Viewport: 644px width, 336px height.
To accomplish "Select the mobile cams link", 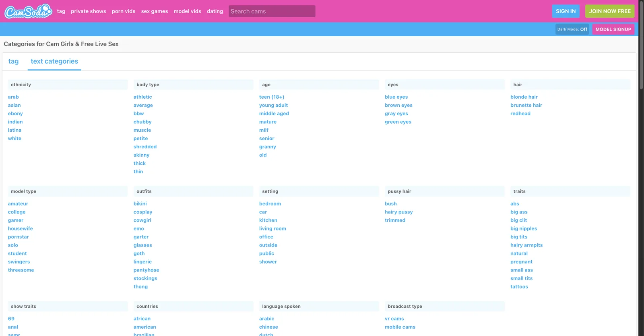I will 400,327.
